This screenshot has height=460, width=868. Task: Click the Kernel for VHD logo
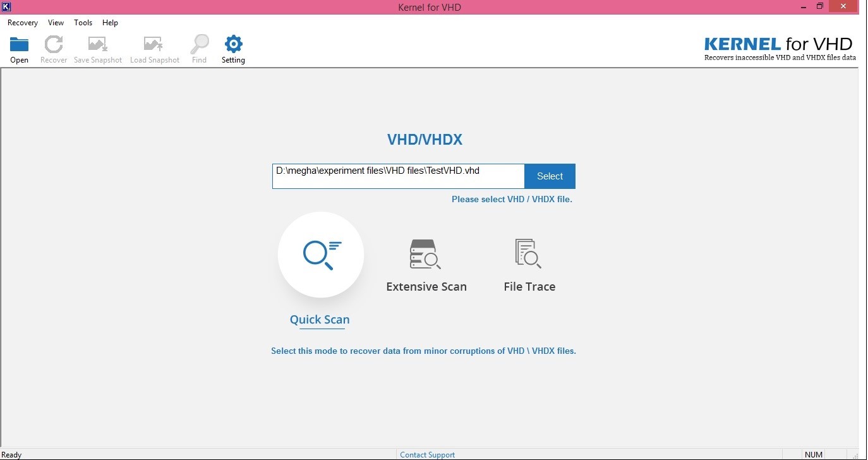(778, 44)
